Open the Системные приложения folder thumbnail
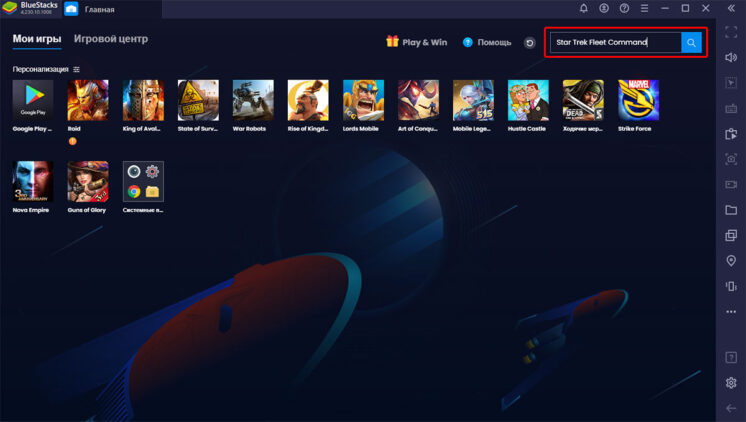This screenshot has height=422, width=746. 143,181
